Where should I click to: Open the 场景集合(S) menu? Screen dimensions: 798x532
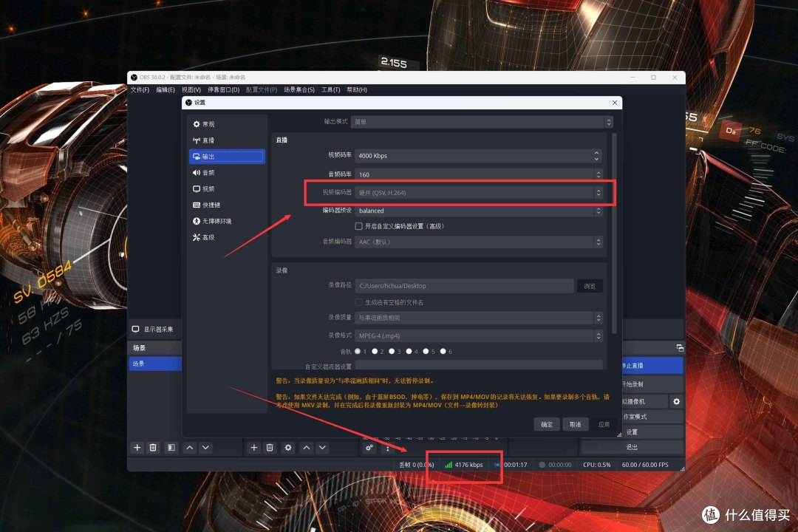click(299, 90)
